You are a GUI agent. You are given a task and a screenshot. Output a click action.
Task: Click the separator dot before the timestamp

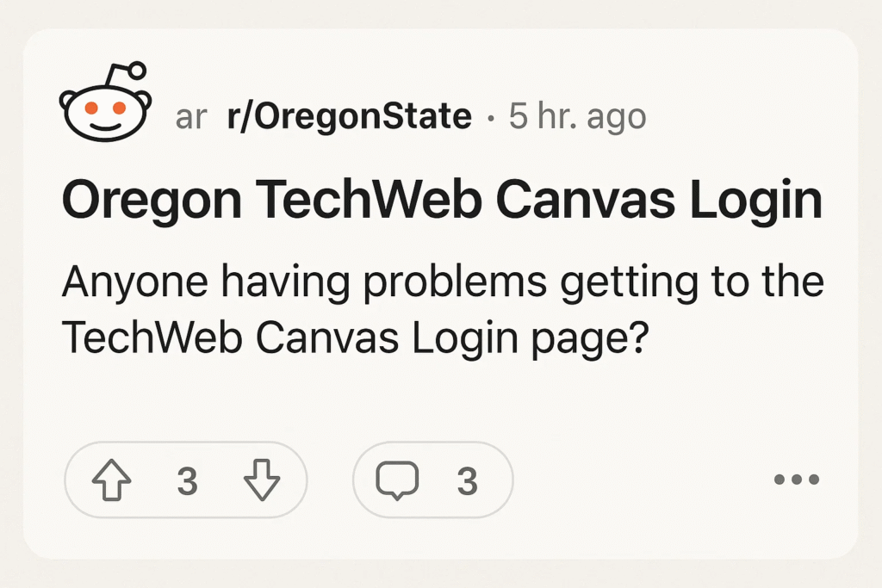[x=491, y=119]
